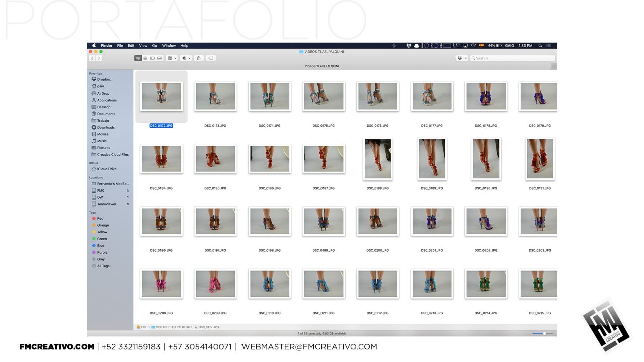This screenshot has height=362, width=644.
Task: Open Spotlight search from the menu bar
Action: point(540,46)
